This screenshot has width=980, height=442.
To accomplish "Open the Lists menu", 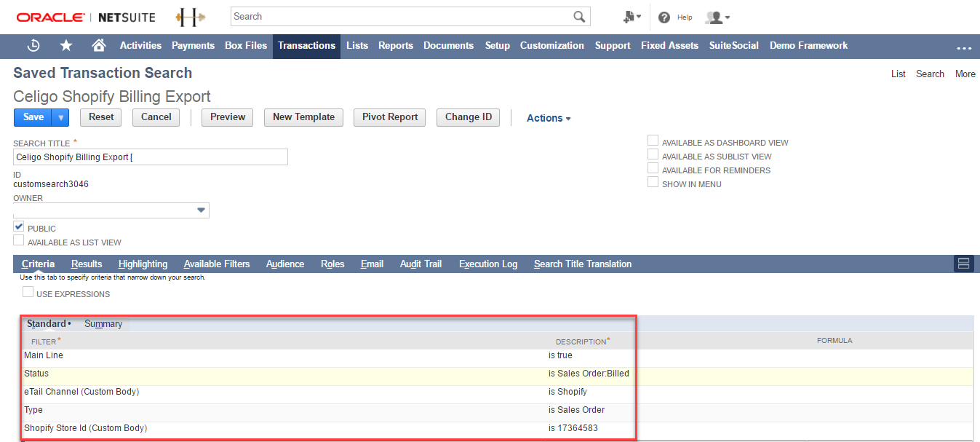I will point(357,45).
